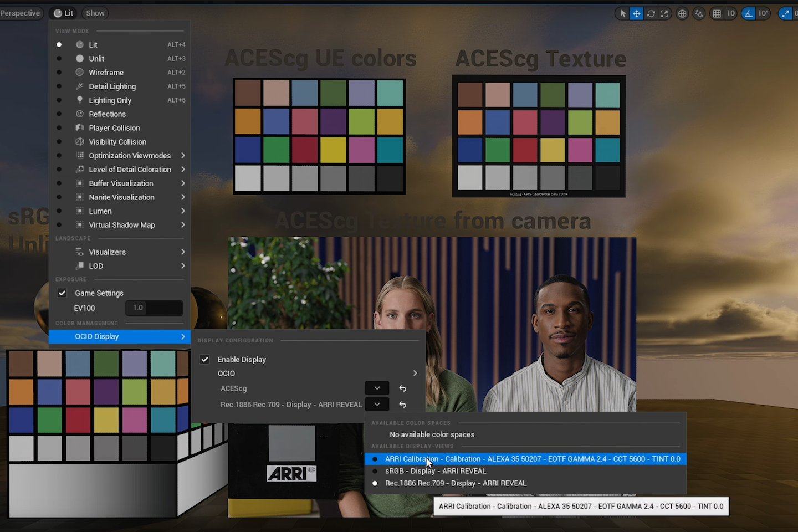798x532 pixels.
Task: Choose Player Collision view mode
Action: point(120,128)
